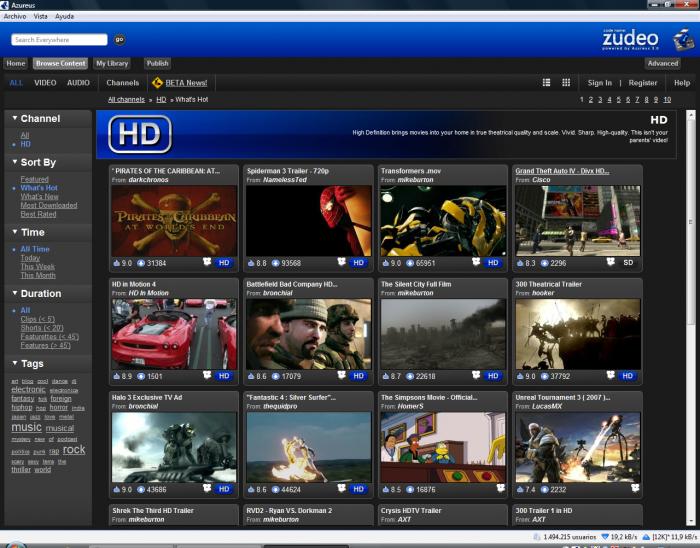Click share icon on Halo 3 Exclusive TV Ad

[x=207, y=489]
